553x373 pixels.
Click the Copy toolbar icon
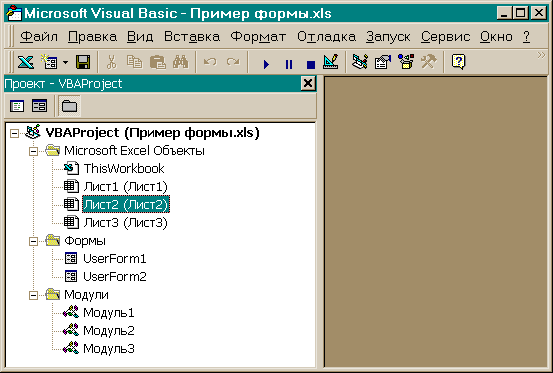pos(134,62)
